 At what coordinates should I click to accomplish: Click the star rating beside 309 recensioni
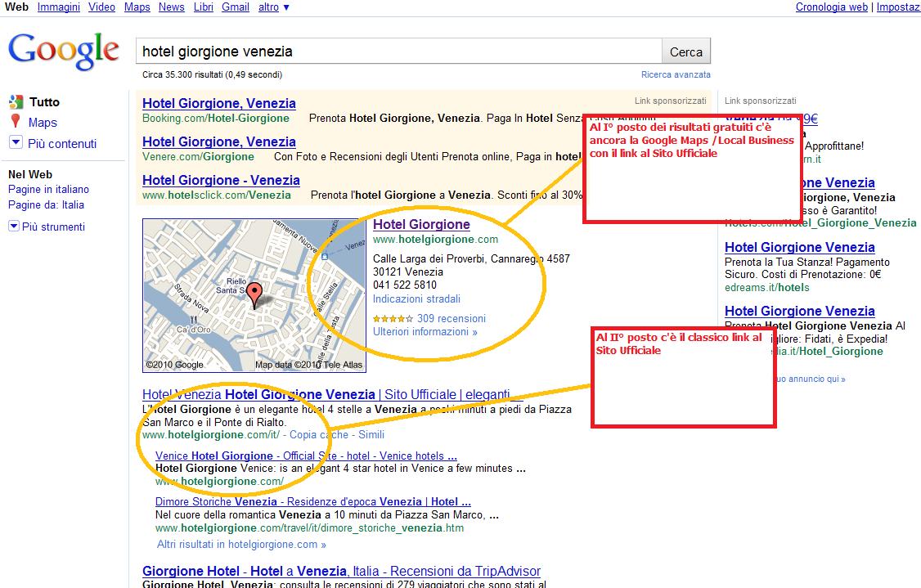pos(393,318)
